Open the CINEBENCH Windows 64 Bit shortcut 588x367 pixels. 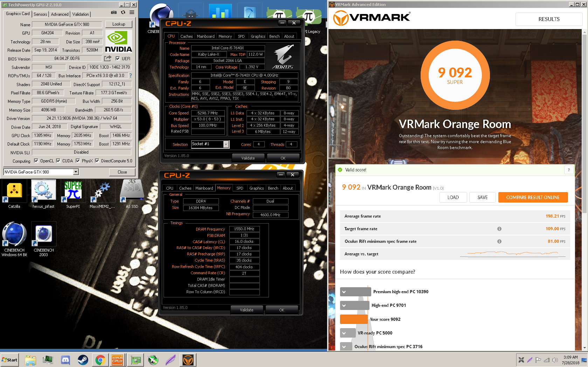[14, 239]
